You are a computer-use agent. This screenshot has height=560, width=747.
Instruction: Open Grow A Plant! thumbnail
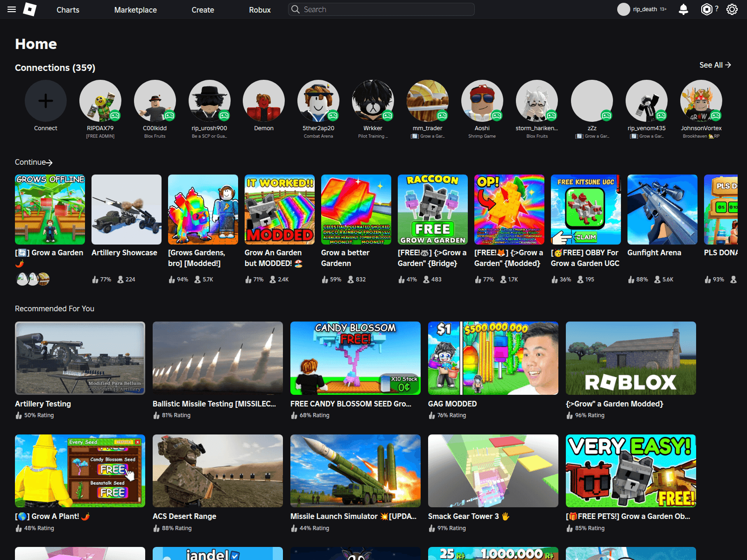pyautogui.click(x=80, y=471)
